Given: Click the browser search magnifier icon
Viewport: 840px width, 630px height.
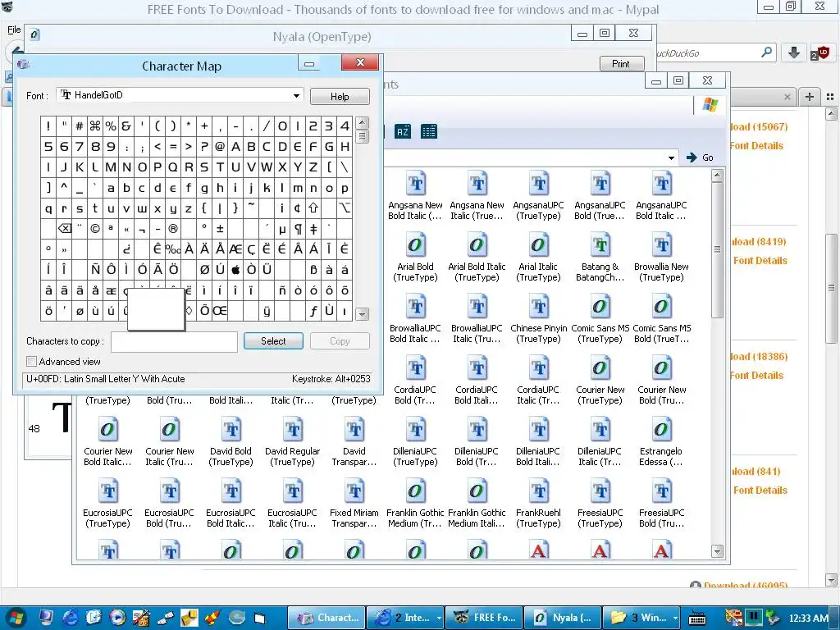Looking at the screenshot, I should (767, 52).
